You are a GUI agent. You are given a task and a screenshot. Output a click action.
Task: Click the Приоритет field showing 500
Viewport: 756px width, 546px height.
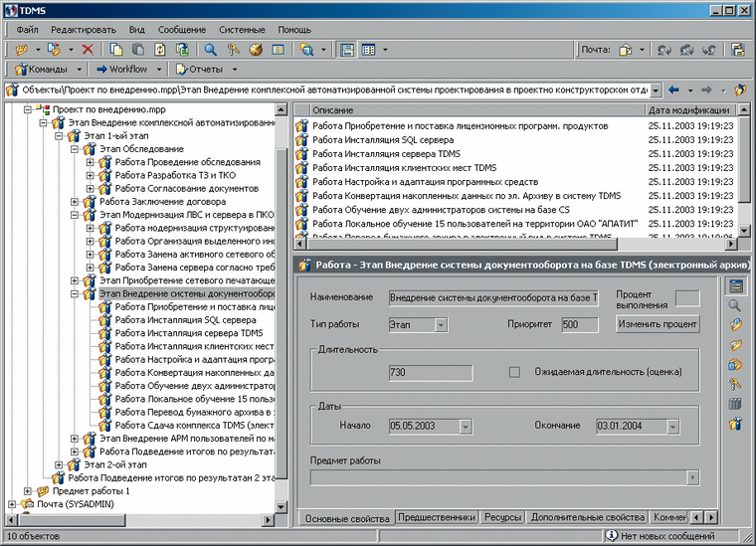tap(580, 325)
